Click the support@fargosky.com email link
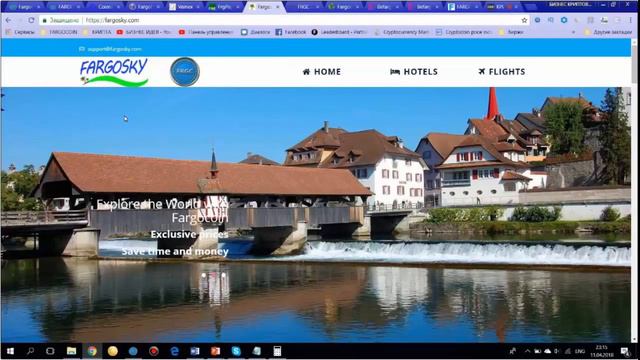The width and height of the screenshot is (640, 360). 110,49
